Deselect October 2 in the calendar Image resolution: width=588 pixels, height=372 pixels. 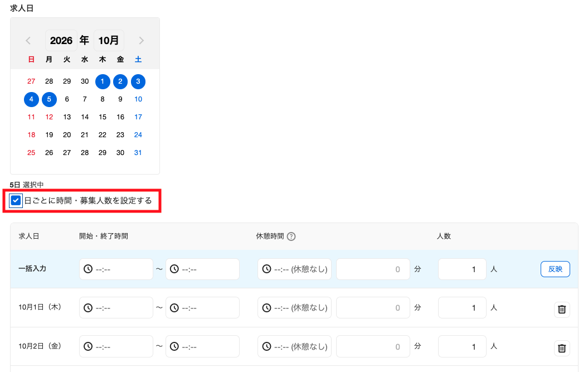[120, 81]
